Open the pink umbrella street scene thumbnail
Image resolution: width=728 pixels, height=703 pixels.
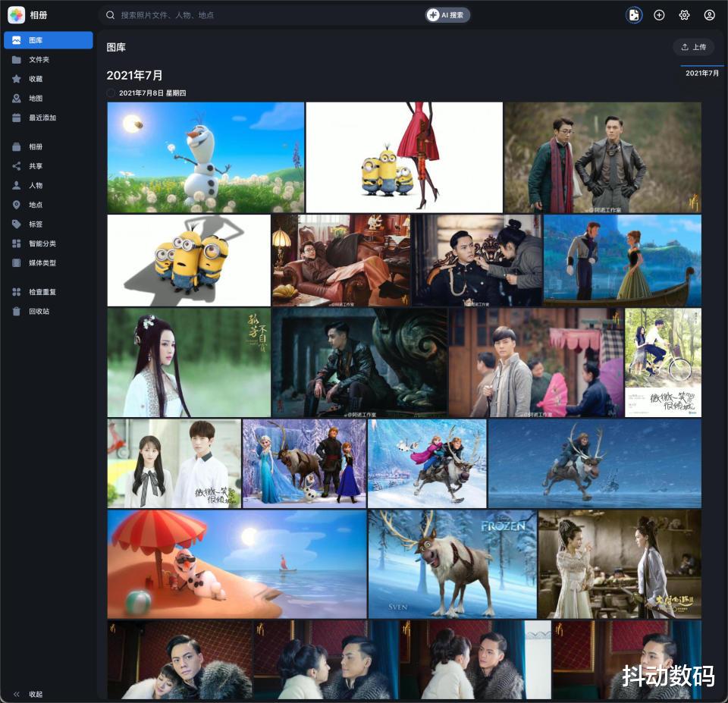tap(536, 362)
